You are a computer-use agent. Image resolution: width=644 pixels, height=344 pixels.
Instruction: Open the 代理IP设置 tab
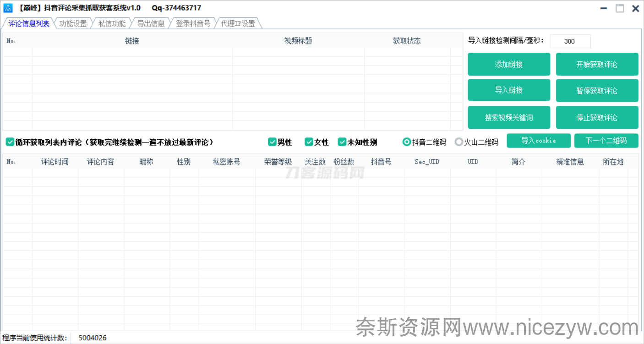238,23
